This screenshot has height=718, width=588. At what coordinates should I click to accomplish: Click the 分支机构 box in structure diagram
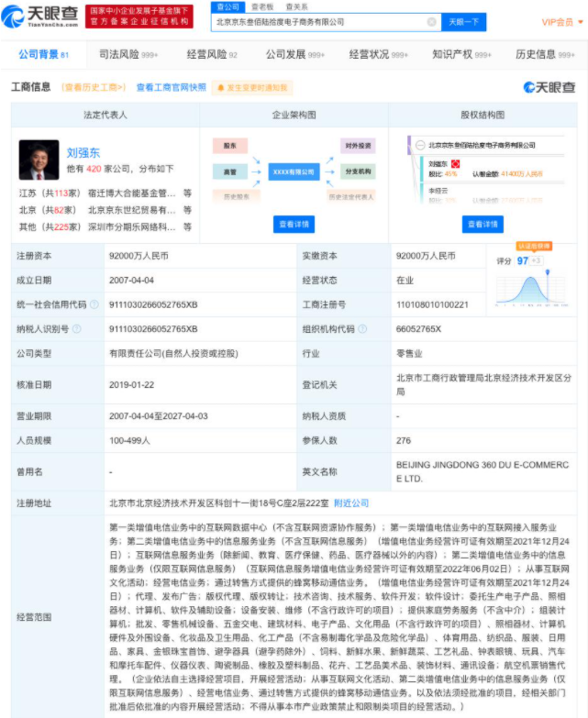(x=358, y=171)
